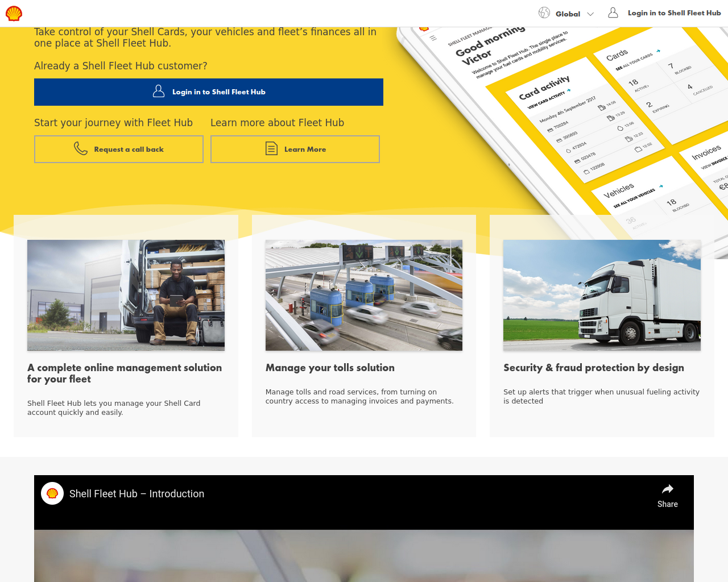
Task: Open 'A complete online management solution' heading
Action: pos(125,373)
